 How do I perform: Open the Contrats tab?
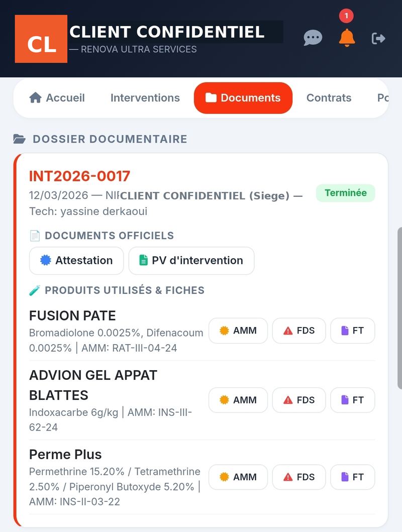click(x=329, y=98)
